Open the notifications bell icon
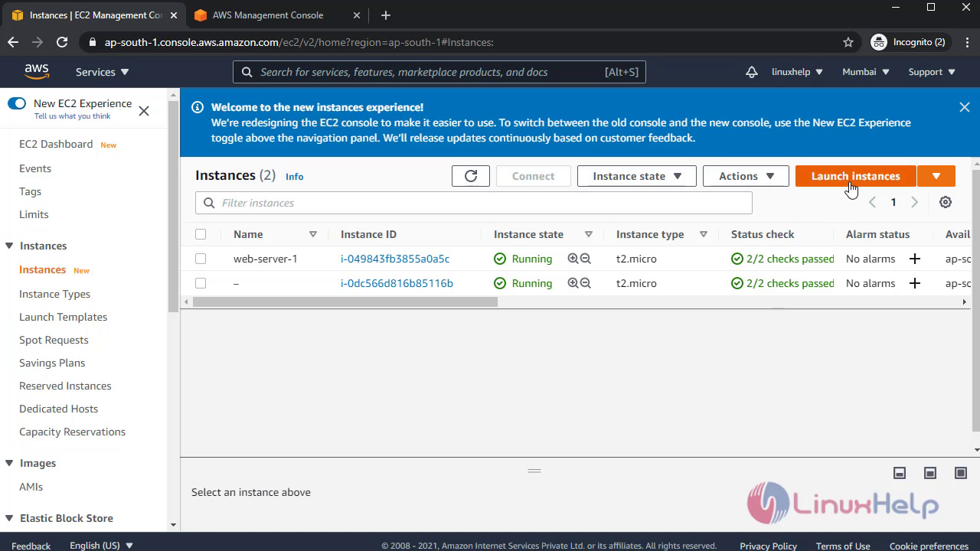Viewport: 980px width, 551px height. 751,72
